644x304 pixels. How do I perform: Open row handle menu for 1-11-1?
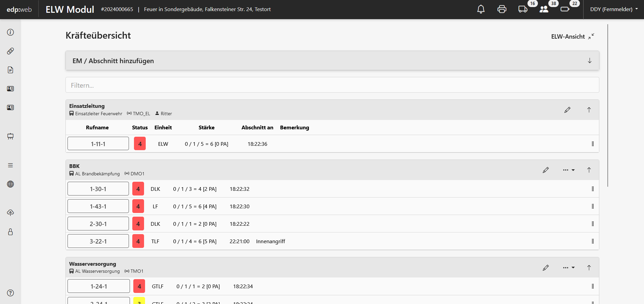[593, 144]
